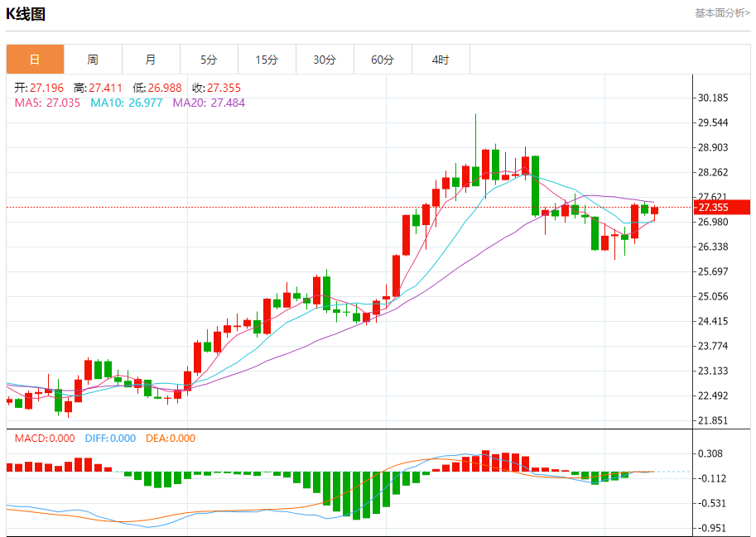Click the deepest green MACD histogram bar
The height and width of the screenshot is (537, 756).
[x=357, y=496]
